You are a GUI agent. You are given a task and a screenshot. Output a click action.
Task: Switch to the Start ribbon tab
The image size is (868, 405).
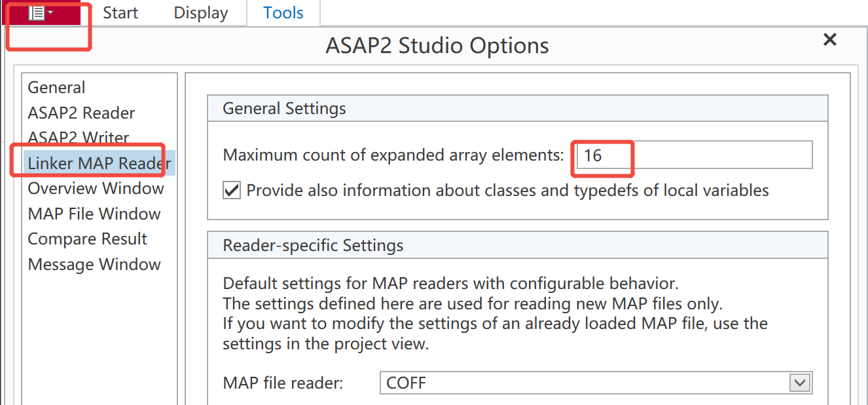click(120, 13)
